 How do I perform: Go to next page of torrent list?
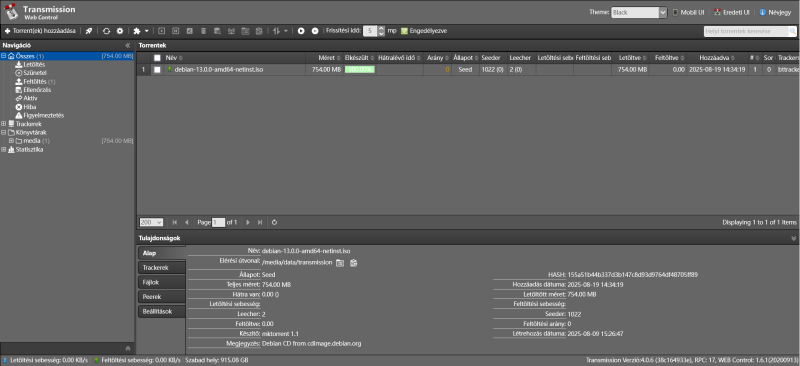(x=248, y=223)
